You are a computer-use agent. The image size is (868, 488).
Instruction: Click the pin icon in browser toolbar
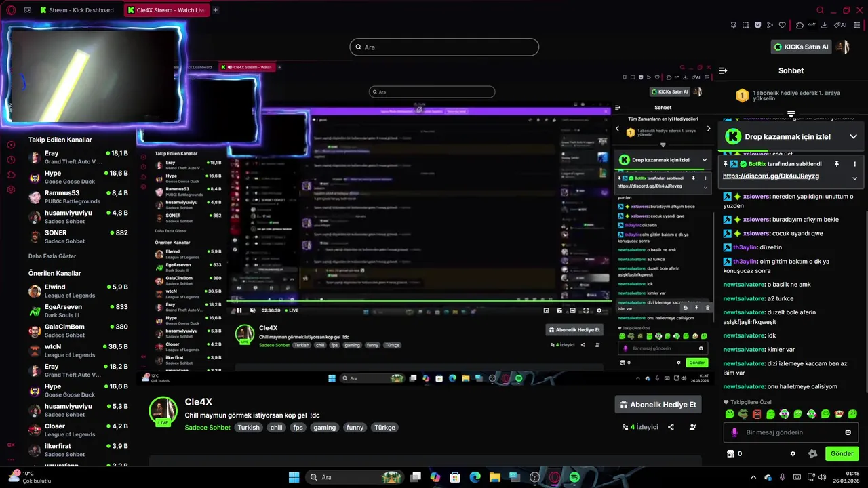733,26
